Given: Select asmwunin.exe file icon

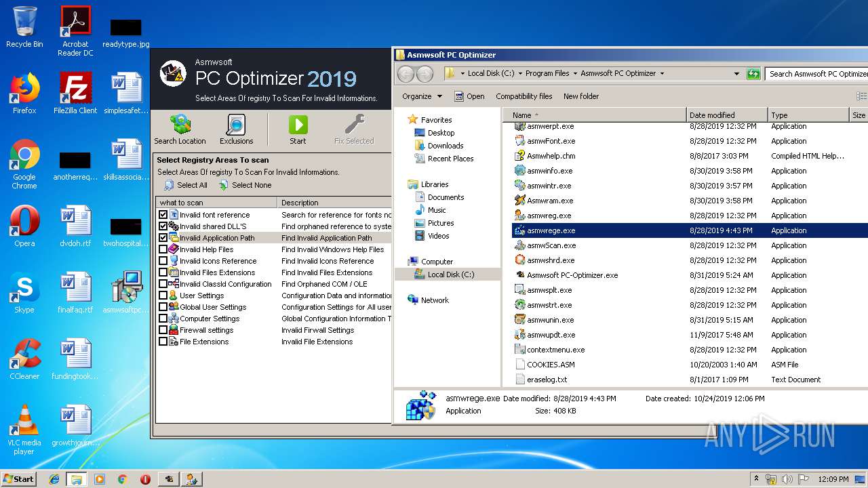Looking at the screenshot, I should click(x=520, y=320).
